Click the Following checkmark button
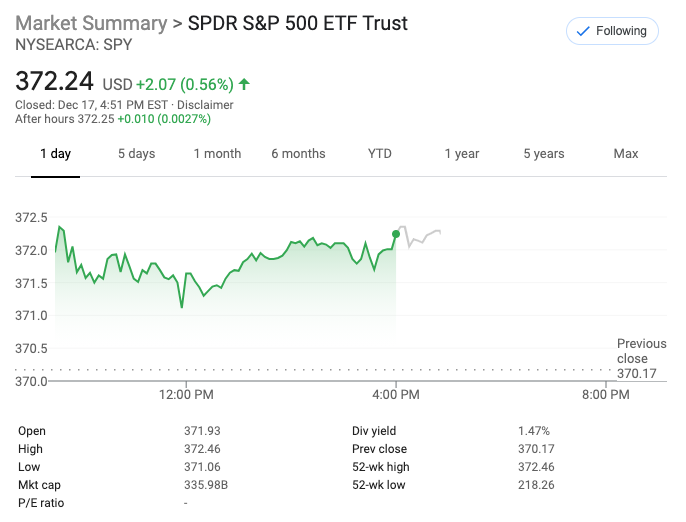This screenshot has height=522, width=686. click(612, 31)
